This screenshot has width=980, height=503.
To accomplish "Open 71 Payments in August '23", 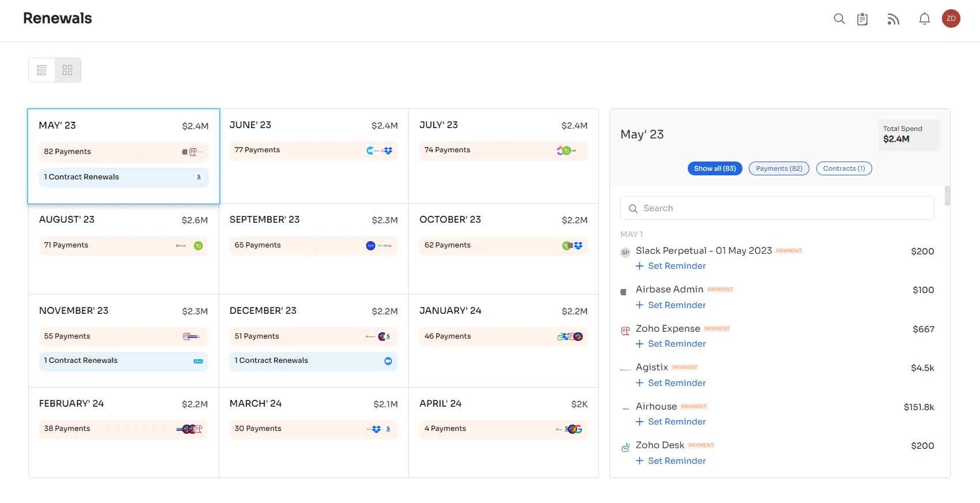I will pyautogui.click(x=123, y=245).
